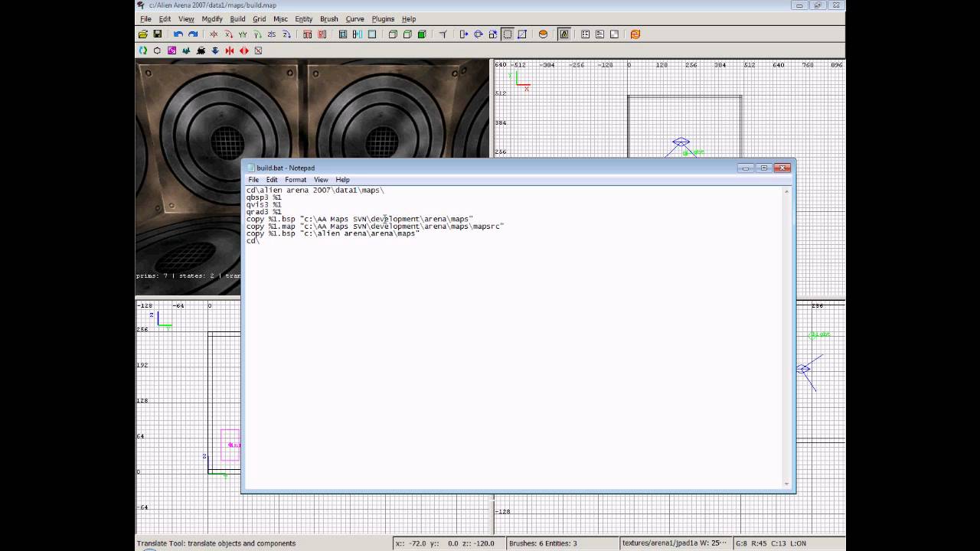Click the blue down-arrow drop entity icon
Viewport: 980px width, 551px height.
215,51
